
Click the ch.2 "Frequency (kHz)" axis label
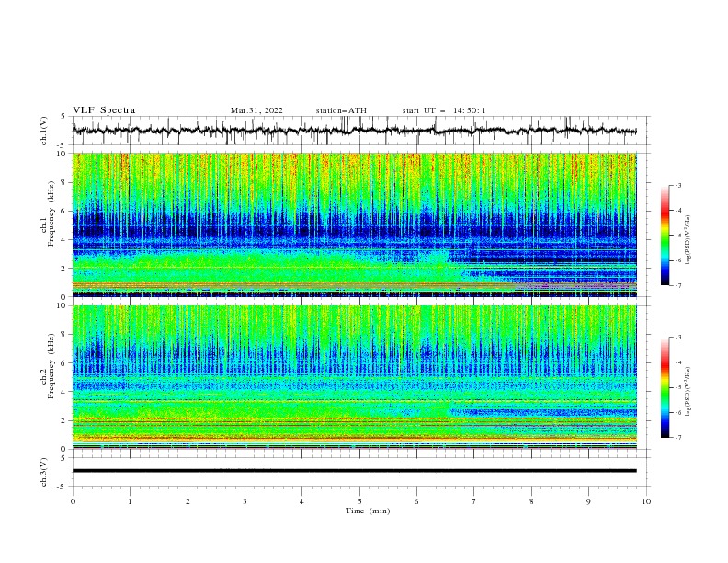pos(51,365)
